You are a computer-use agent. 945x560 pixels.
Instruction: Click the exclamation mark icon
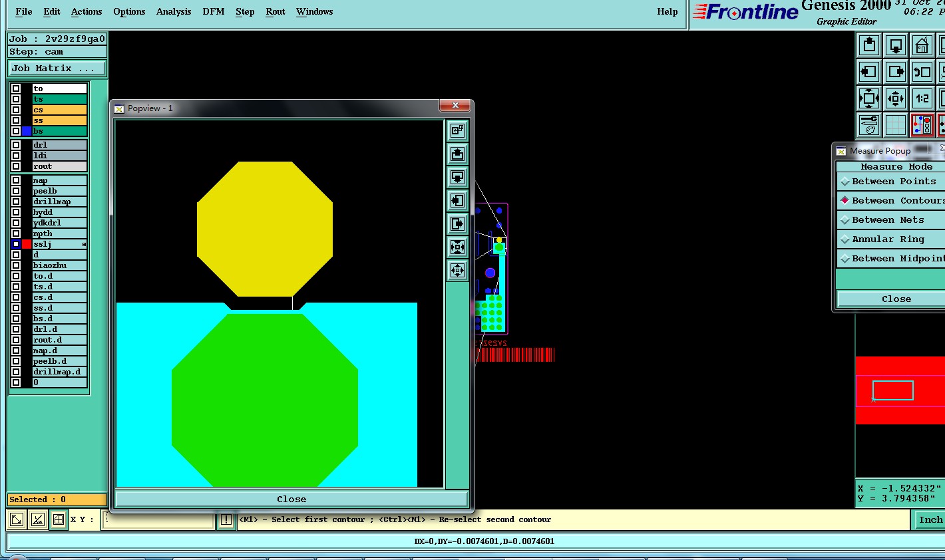[x=226, y=519]
